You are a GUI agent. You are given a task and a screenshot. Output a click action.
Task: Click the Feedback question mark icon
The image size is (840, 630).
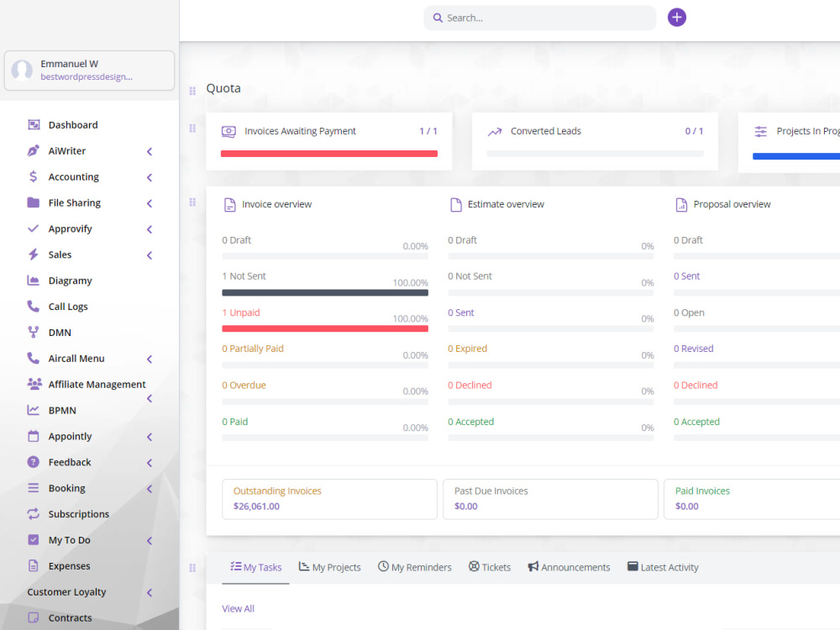click(34, 462)
